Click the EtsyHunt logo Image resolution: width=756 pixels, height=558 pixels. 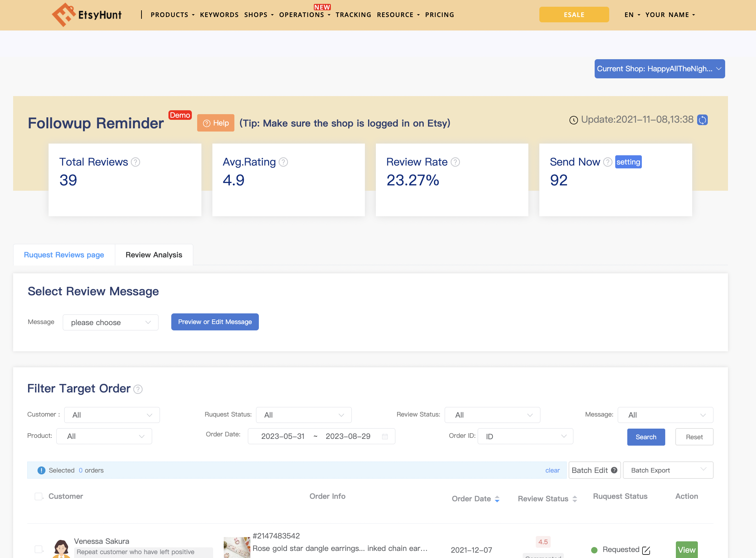click(x=87, y=15)
